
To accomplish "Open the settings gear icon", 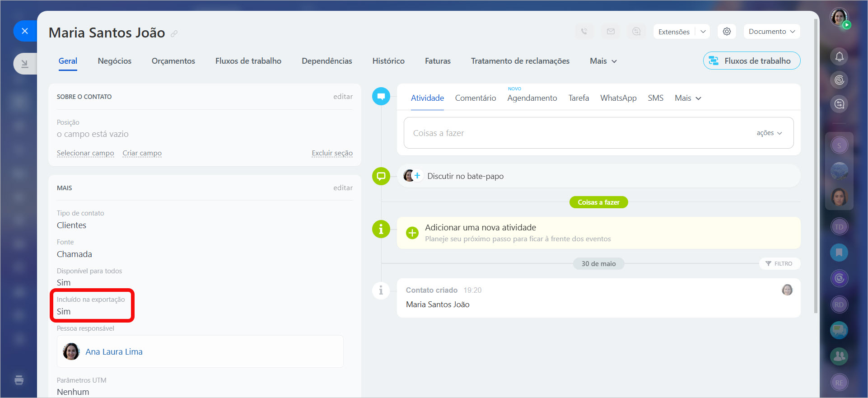I will [727, 32].
